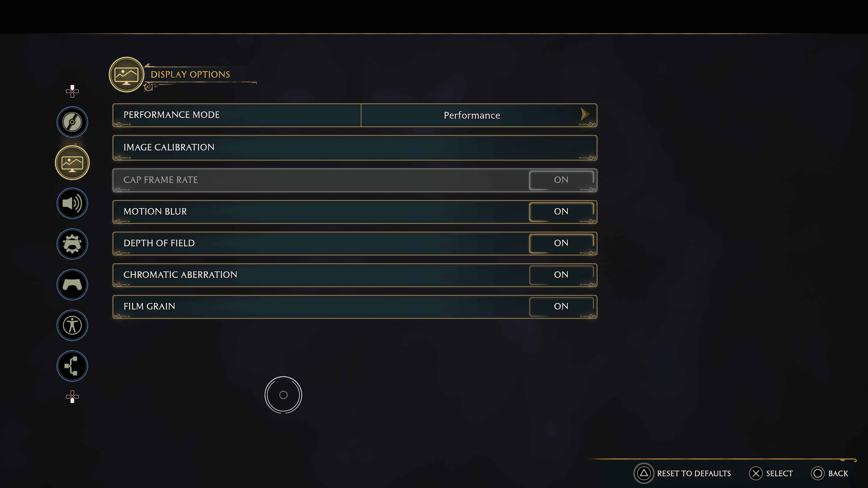Toggle Motion Blur off

tap(561, 211)
